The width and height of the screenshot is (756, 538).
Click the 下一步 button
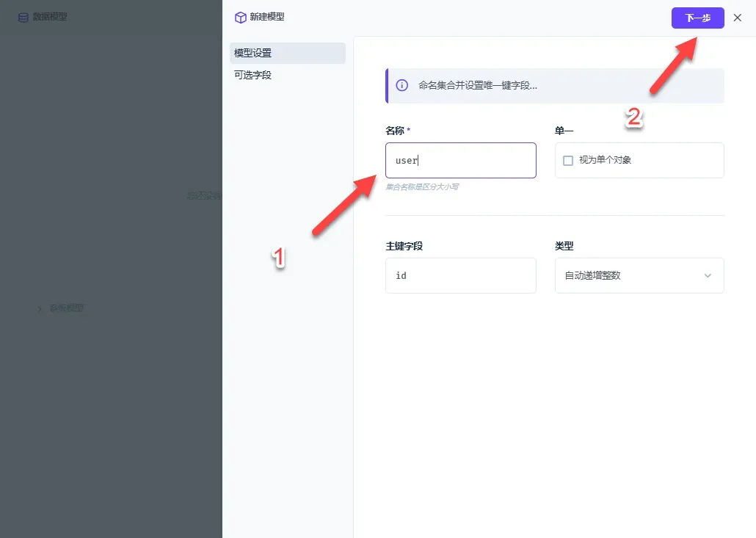pyautogui.click(x=698, y=18)
